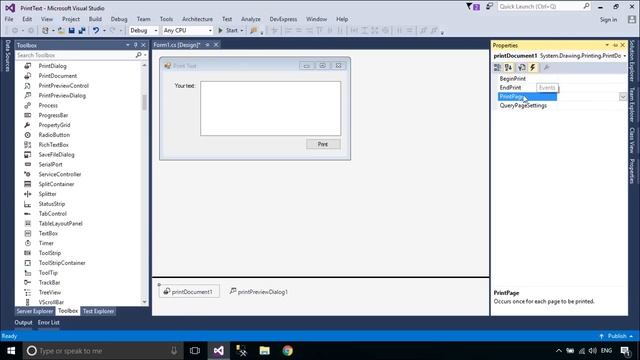Show hidden system tray icons chevron
Viewport: 640px width, 360px height.
(x=559, y=351)
